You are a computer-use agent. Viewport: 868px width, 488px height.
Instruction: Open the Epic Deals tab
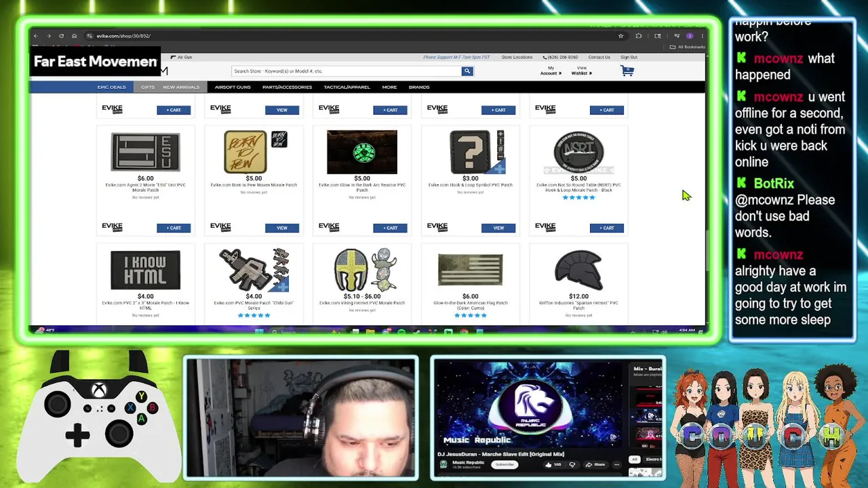pyautogui.click(x=111, y=87)
